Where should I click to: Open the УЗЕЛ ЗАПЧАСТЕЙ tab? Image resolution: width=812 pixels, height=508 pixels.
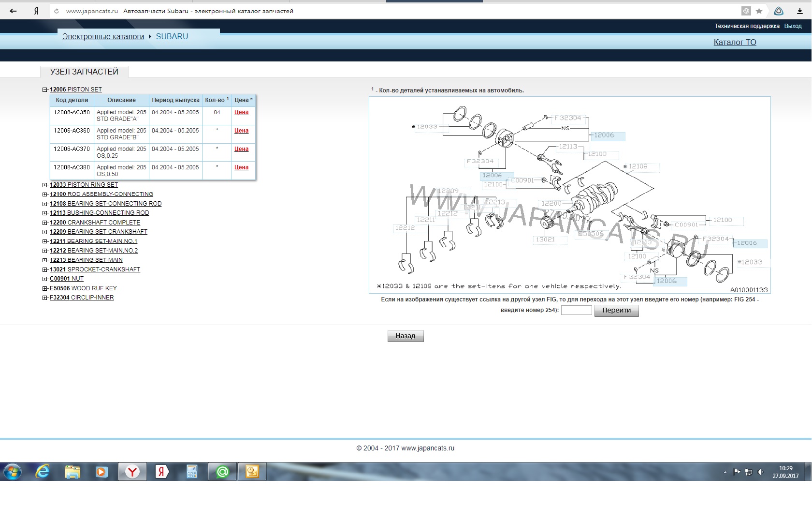point(84,72)
